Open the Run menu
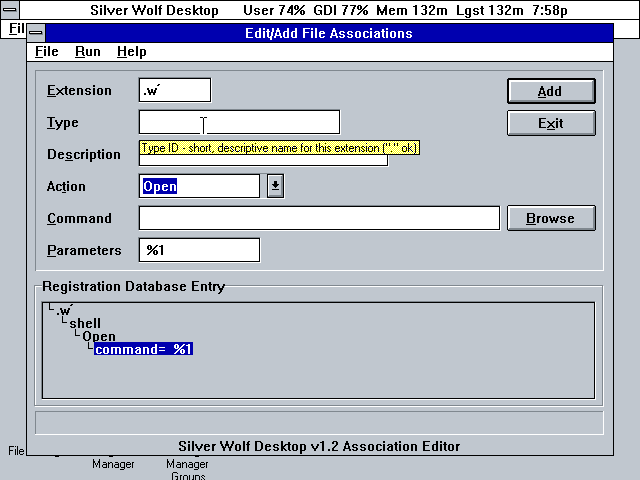Screen dimensions: 640x480 pos(87,51)
